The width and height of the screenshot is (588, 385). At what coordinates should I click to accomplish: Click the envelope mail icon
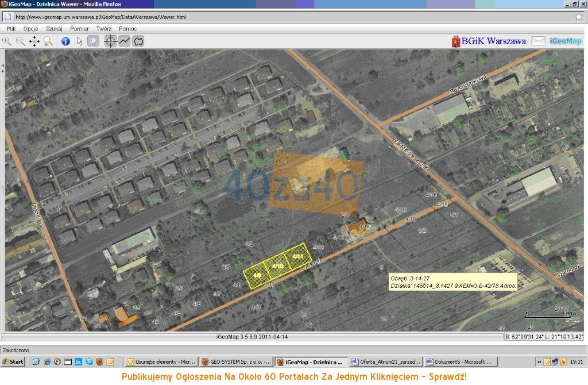pyautogui.click(x=538, y=41)
